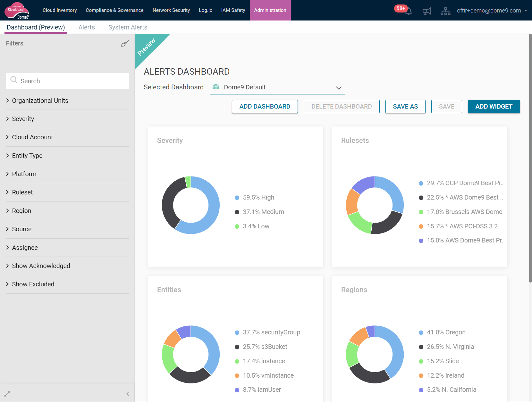Click the CloudGuard Dome9 logo

(17, 11)
